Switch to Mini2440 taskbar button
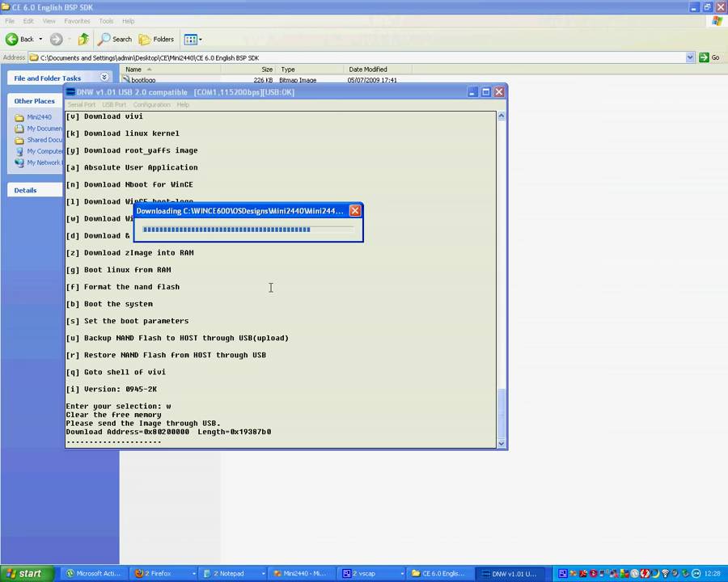Viewport: 728px width, 582px height. coord(302,574)
